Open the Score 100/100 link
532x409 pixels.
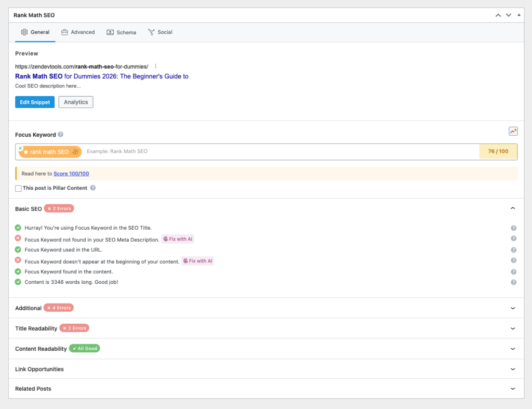71,174
